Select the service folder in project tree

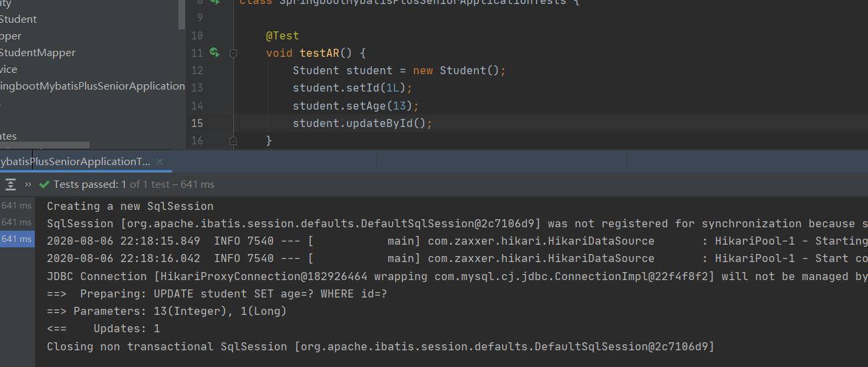[9, 70]
